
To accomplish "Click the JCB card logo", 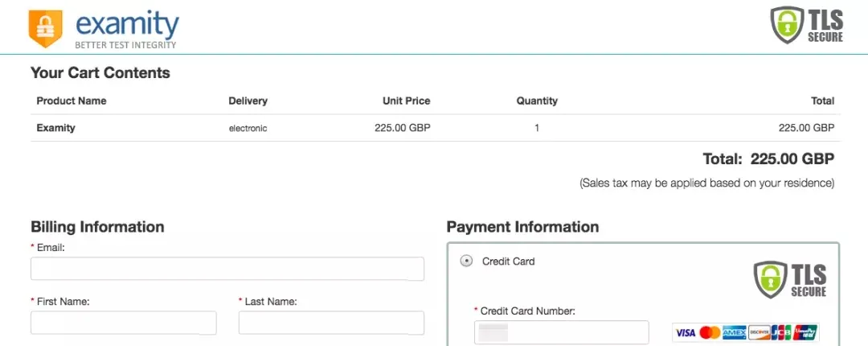I will pyautogui.click(x=780, y=332).
